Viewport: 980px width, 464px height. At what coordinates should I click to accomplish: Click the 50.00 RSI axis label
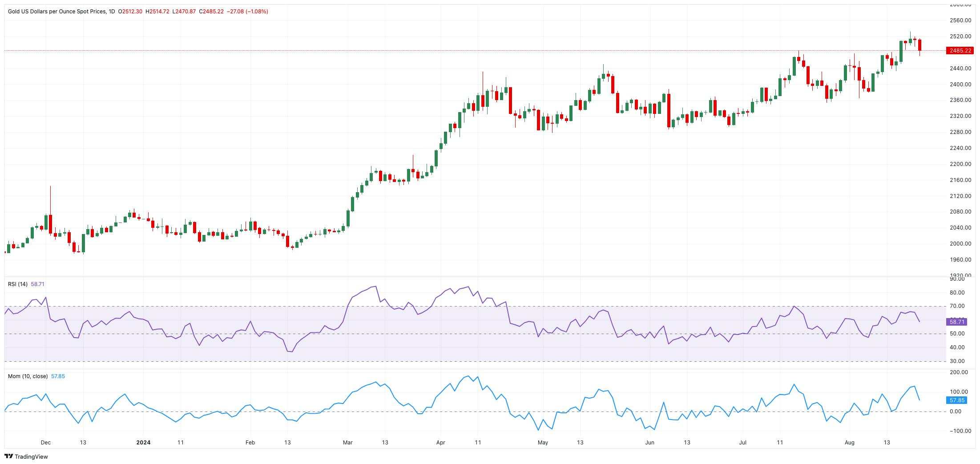pos(957,334)
